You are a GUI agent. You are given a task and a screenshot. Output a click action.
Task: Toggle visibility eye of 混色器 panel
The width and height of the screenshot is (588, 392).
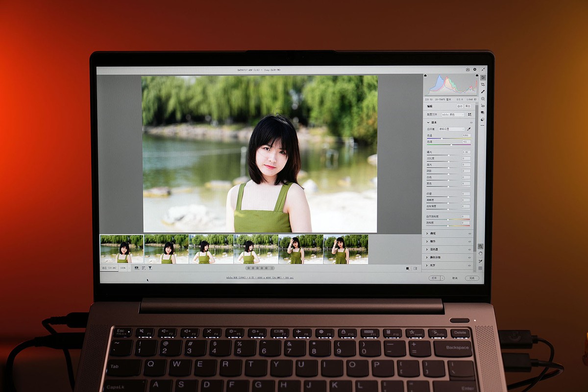coord(469,249)
